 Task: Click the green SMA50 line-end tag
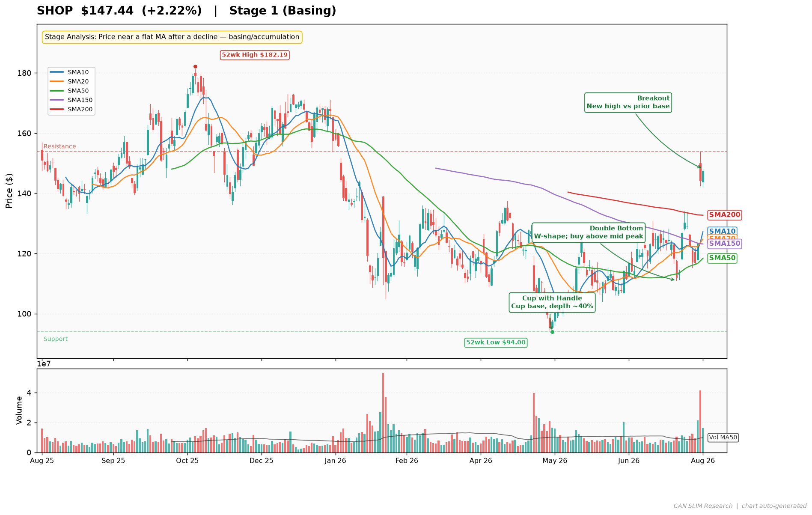pos(722,258)
